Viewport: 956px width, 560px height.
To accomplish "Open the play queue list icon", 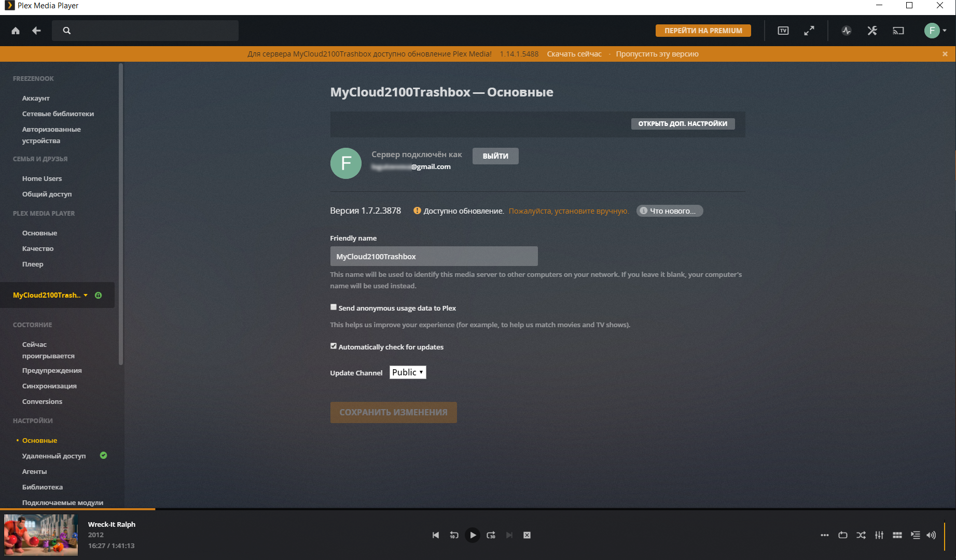I will pos(916,535).
